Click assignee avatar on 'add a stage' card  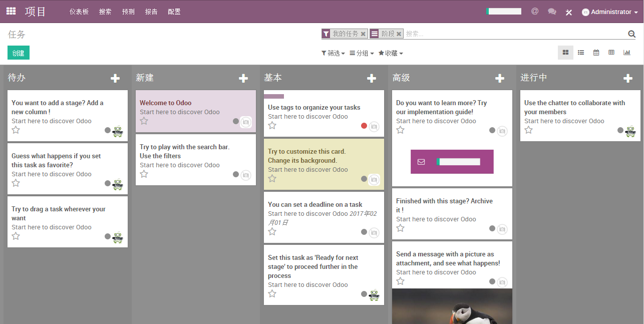point(118,131)
